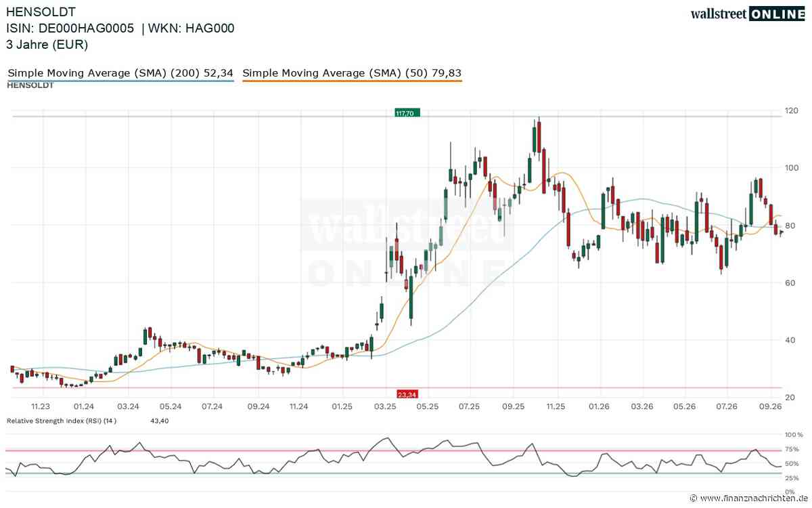Viewport: 812px width, 508px height.
Task: Click the 20 price axis label
Action: (x=790, y=396)
